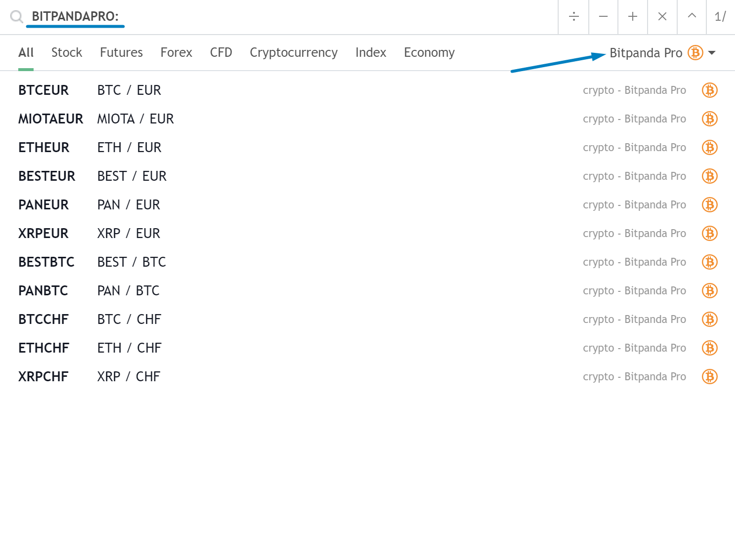Click the PAN / EUR description

coord(128,205)
